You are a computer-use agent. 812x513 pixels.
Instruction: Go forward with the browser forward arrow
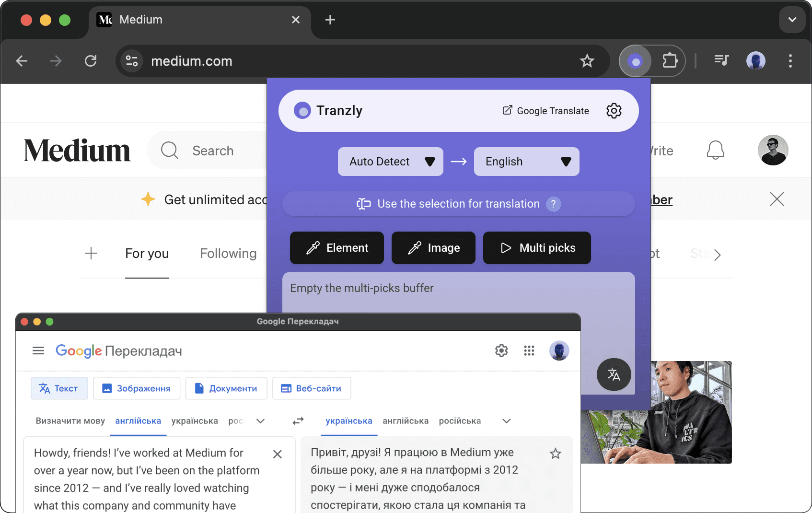56,61
